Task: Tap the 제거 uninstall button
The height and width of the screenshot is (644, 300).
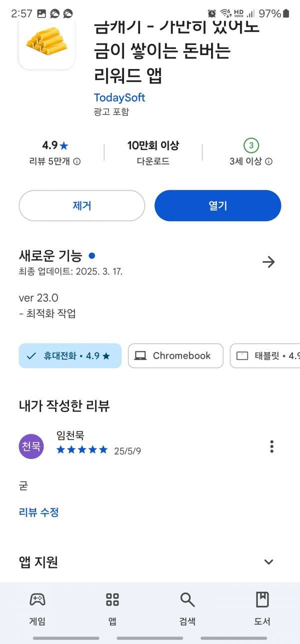Action: click(x=82, y=206)
